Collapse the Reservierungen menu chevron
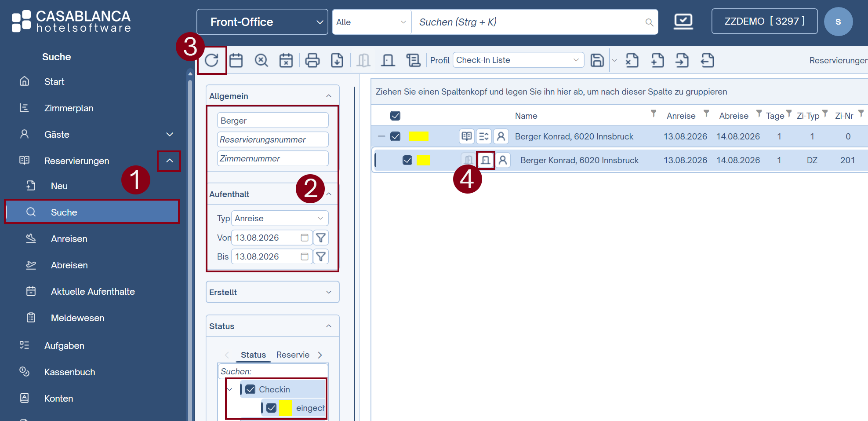868x421 pixels. tap(170, 161)
